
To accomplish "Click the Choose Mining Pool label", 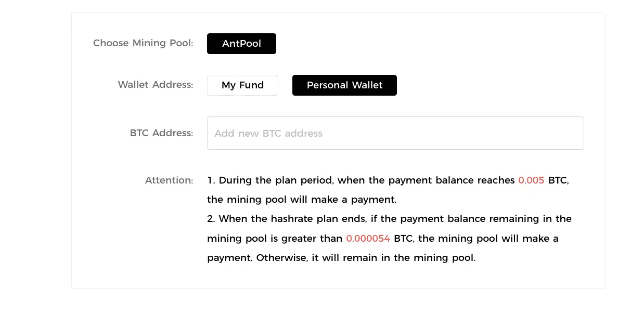I will click(x=143, y=43).
